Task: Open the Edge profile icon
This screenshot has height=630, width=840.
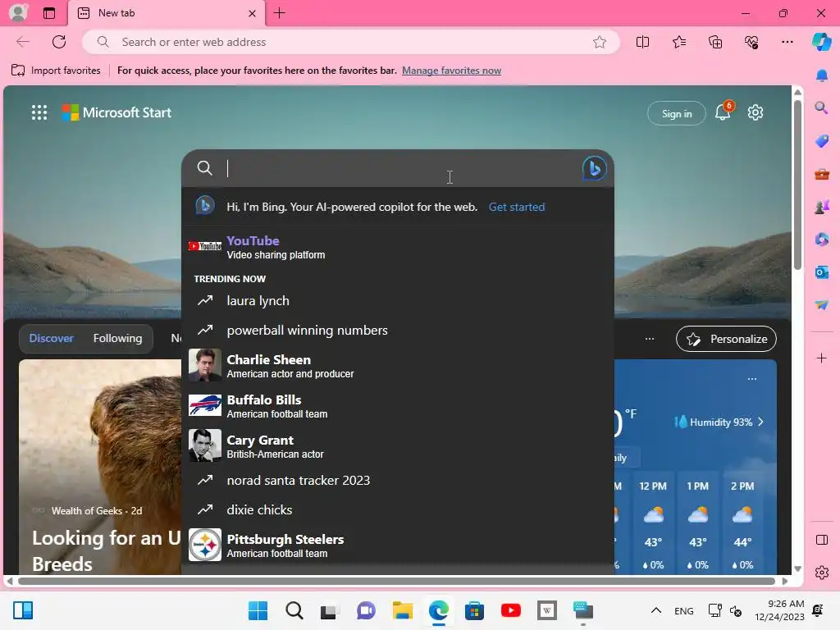Action: 18,13
